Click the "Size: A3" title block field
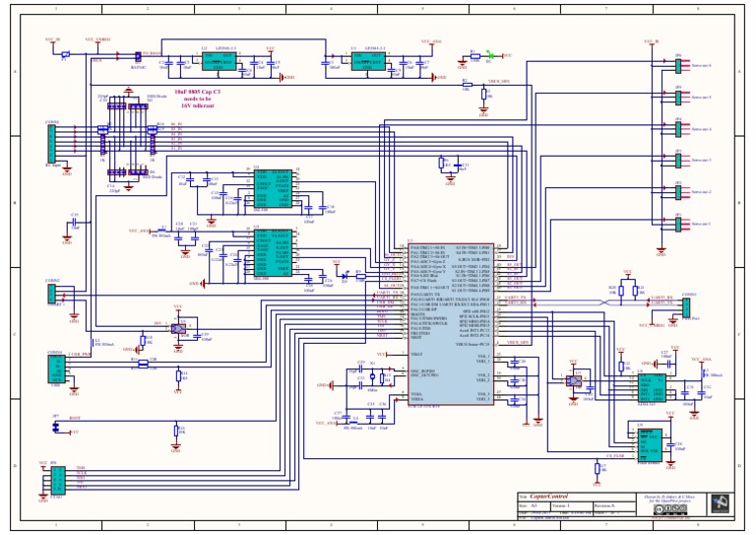The width and height of the screenshot is (756, 535). tap(535, 505)
